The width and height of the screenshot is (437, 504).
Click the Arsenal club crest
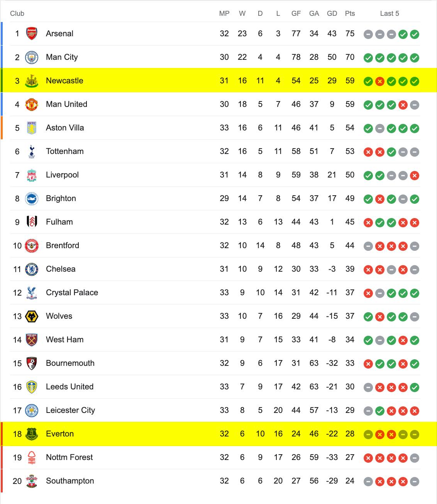32,34
